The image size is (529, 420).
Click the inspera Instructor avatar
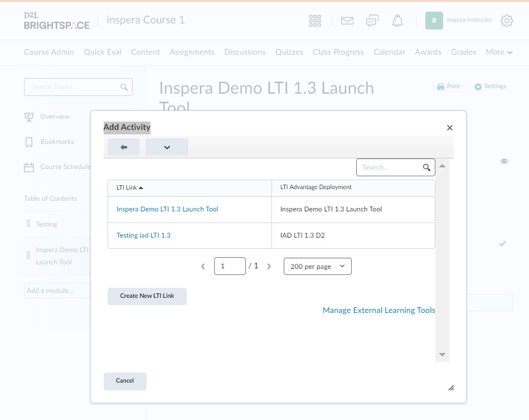coord(434,21)
